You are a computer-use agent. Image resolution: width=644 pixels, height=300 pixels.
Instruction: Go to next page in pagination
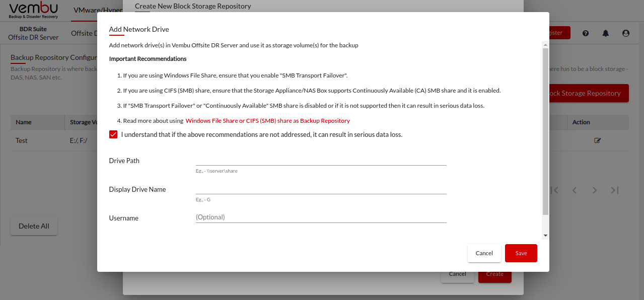click(x=595, y=190)
